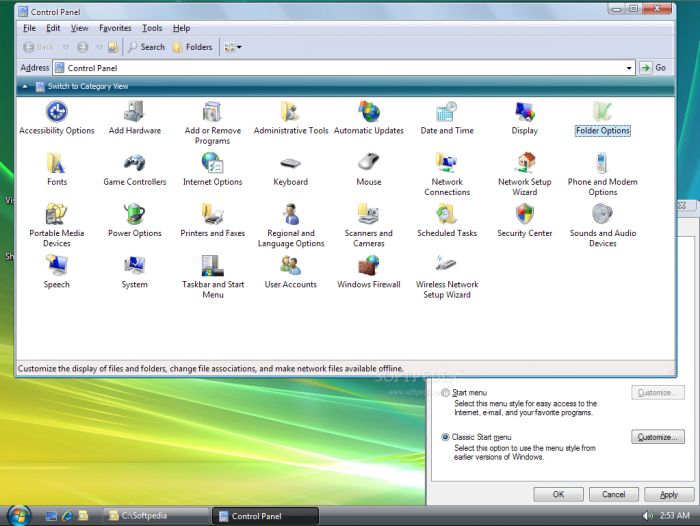The width and height of the screenshot is (700, 526).
Task: Open Administrative Tools folder
Action: [x=291, y=118]
